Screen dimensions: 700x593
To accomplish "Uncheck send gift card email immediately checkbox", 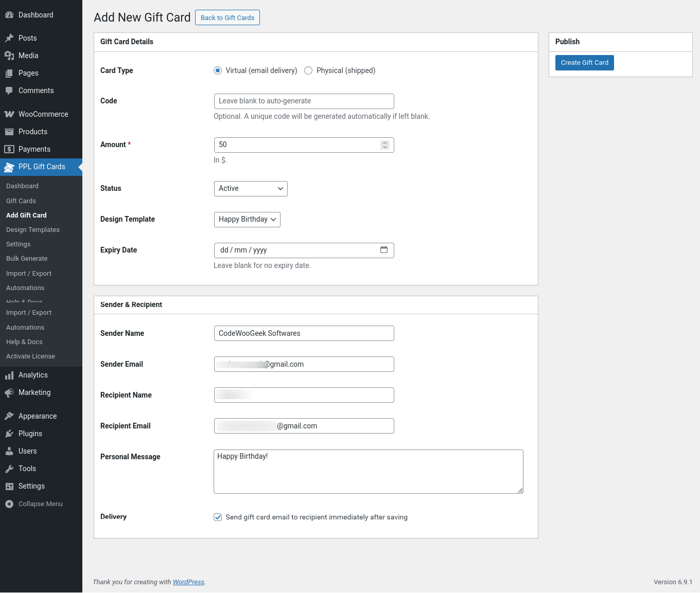I will [218, 517].
